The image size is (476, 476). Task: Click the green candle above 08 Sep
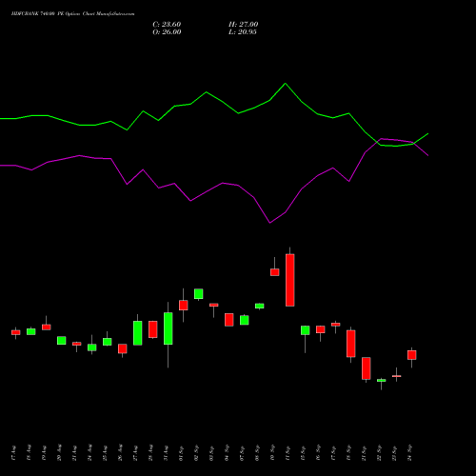point(260,306)
